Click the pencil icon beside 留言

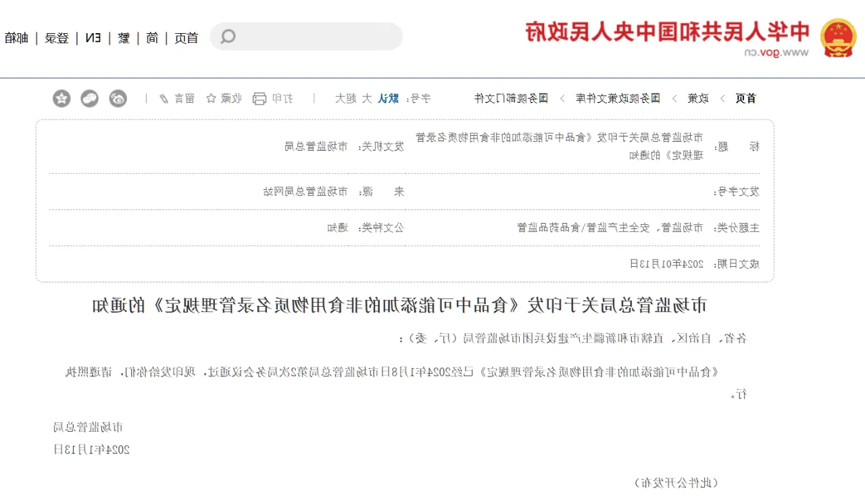[164, 99]
